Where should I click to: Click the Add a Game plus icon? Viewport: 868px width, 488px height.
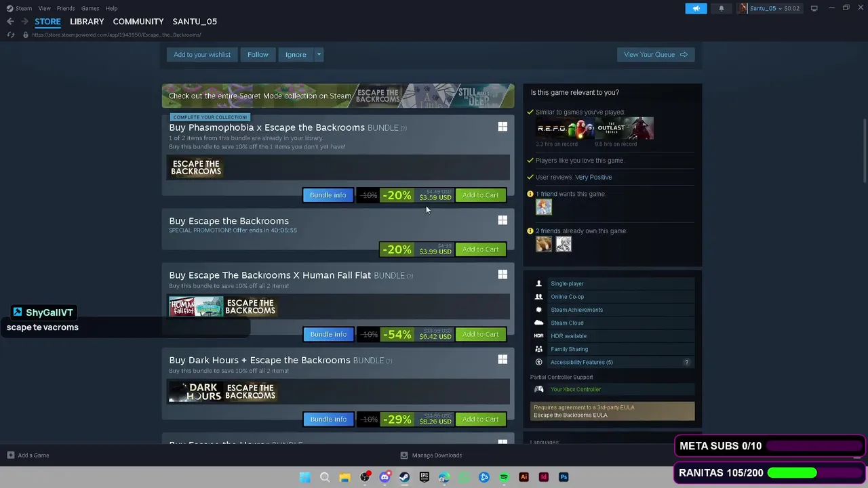11,455
